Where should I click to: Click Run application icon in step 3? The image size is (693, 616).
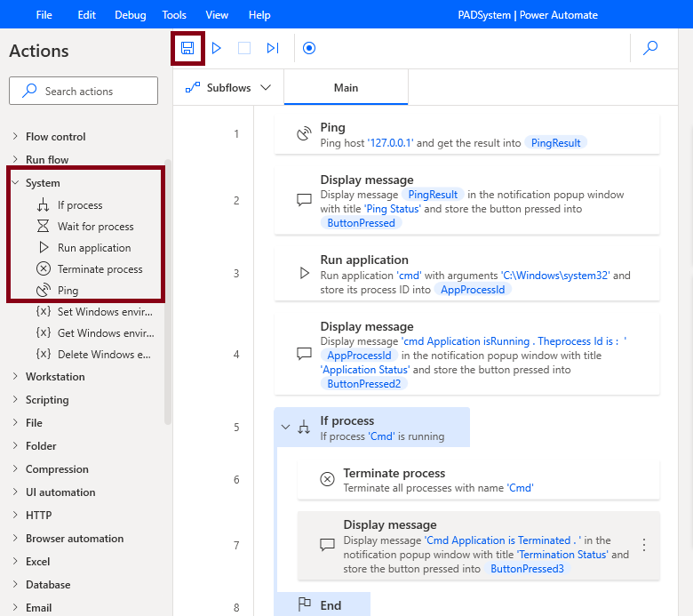pos(304,273)
